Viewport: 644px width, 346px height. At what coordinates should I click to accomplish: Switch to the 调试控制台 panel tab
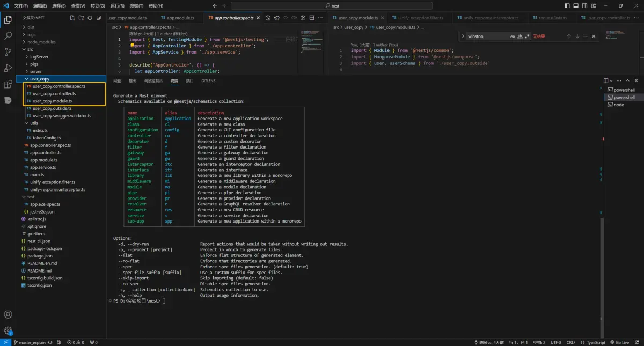coord(153,81)
